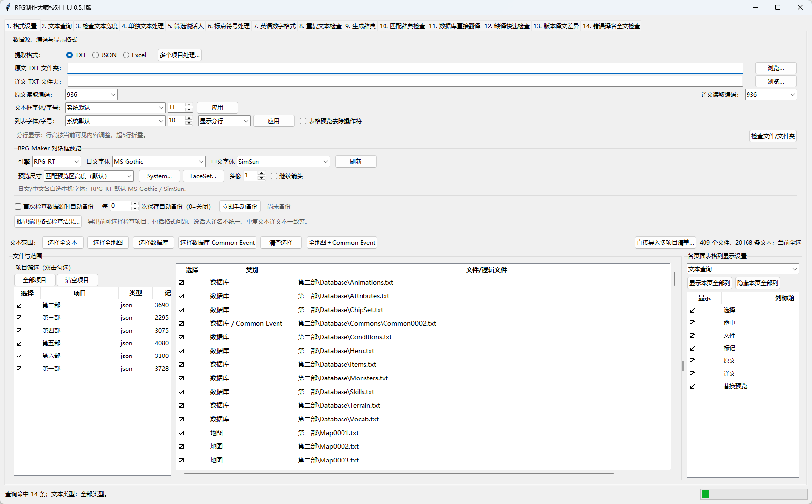Expand the 文本框字体 系统默认 dropdown
The height and width of the screenshot is (504, 812).
(115, 108)
